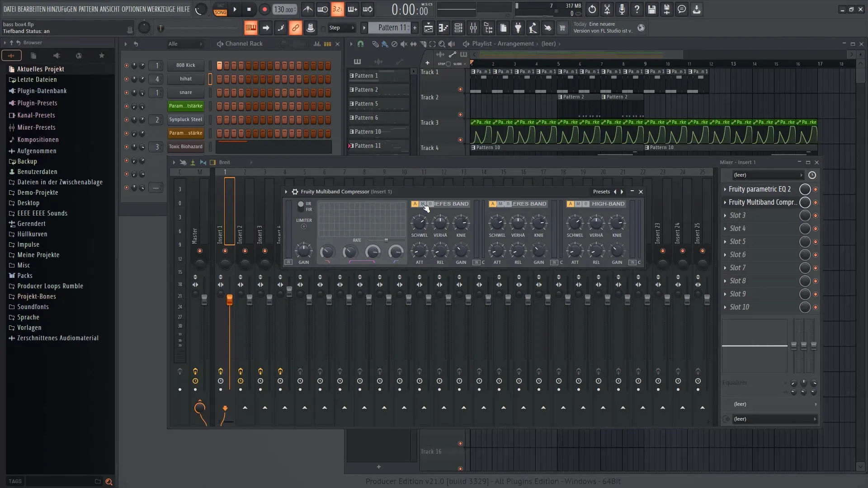Open mixer output (leer) dropdown at bottom
This screenshot has height=488, width=868.
pos(775,419)
